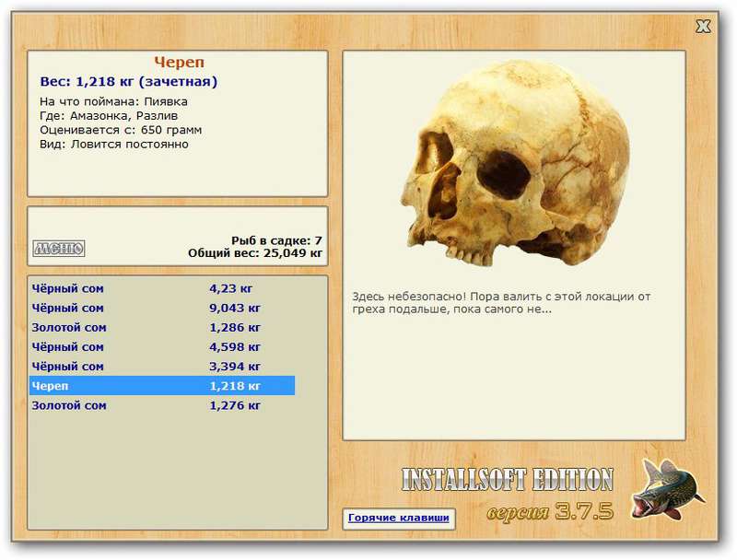Click the INSTALLSOFT EDITION logo

508,480
